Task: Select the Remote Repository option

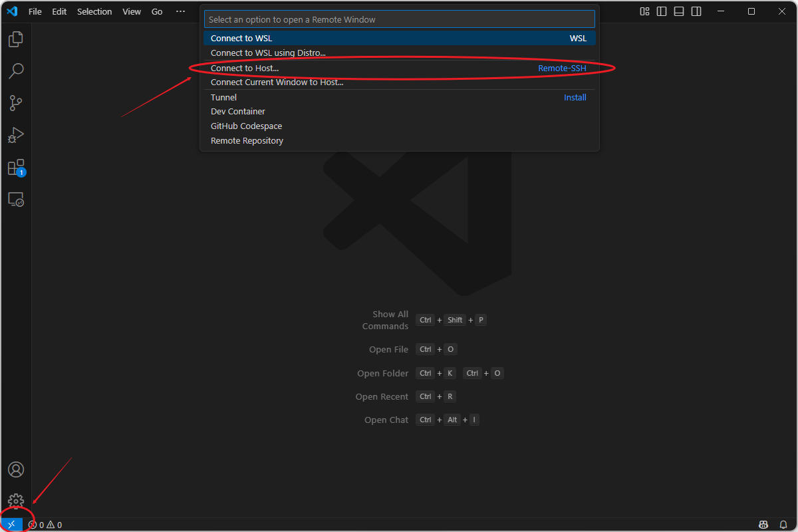Action: [399, 140]
